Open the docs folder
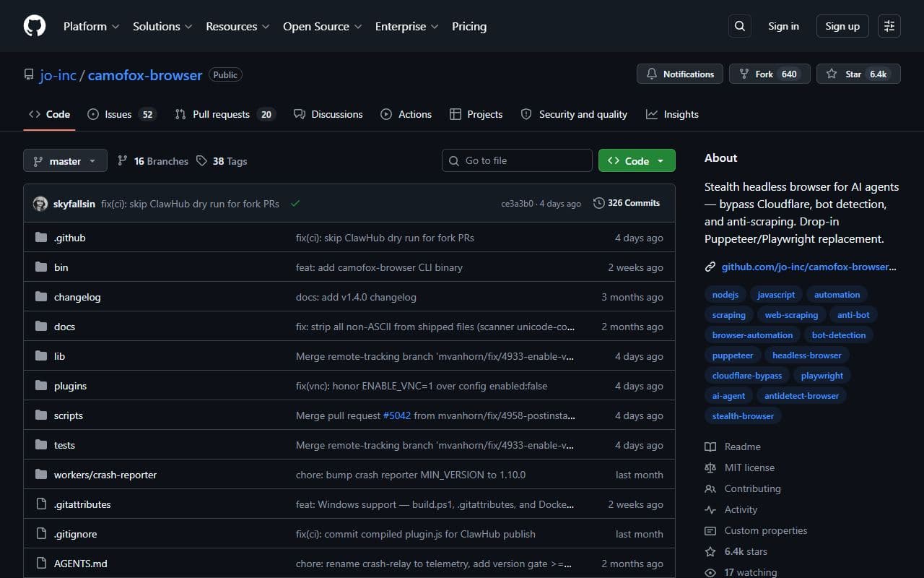 (x=64, y=327)
